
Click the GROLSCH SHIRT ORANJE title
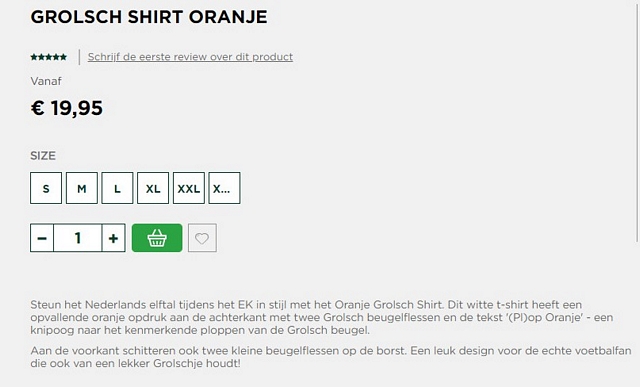[x=149, y=17]
